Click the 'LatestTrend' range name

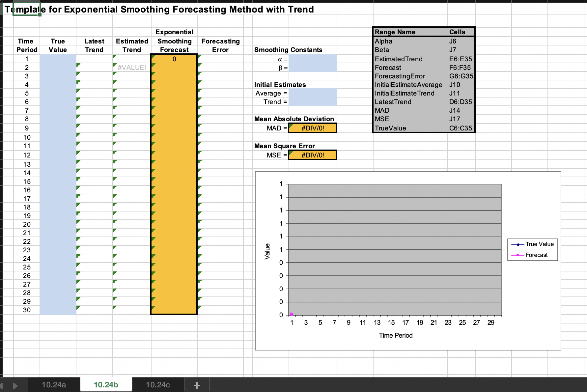[x=393, y=102]
